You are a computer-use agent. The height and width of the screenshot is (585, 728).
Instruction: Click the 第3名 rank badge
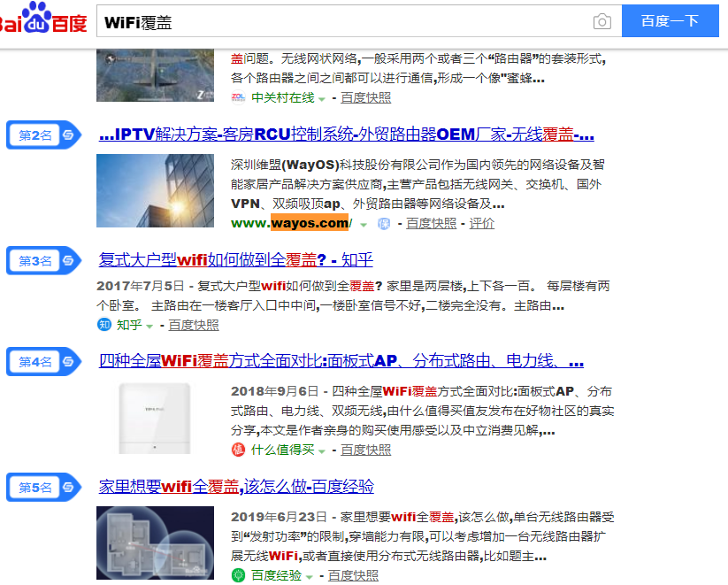(x=43, y=261)
